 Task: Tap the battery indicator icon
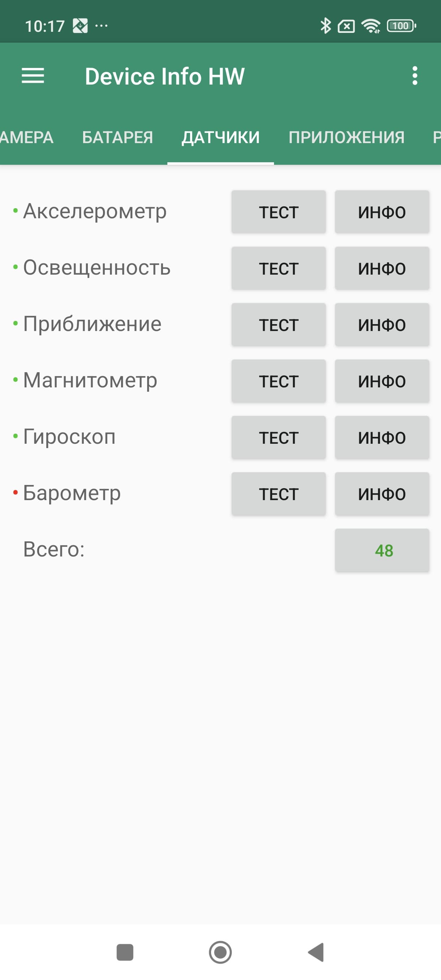(x=401, y=26)
